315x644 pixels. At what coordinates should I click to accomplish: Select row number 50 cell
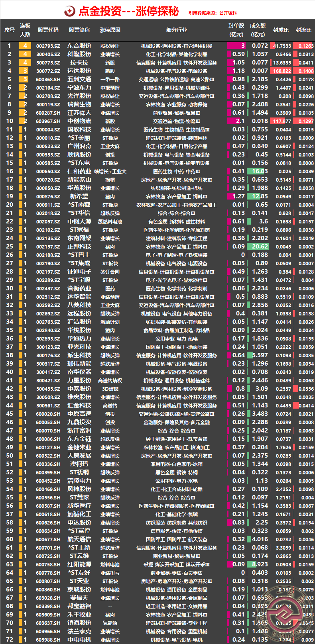pyautogui.click(x=10, y=456)
